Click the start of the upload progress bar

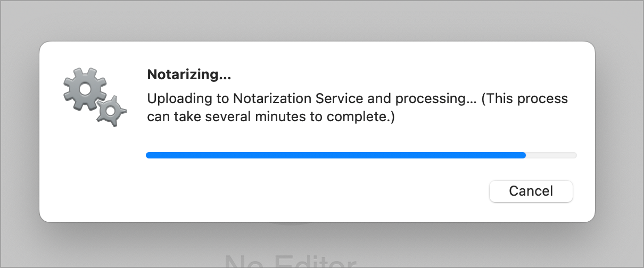(x=149, y=155)
